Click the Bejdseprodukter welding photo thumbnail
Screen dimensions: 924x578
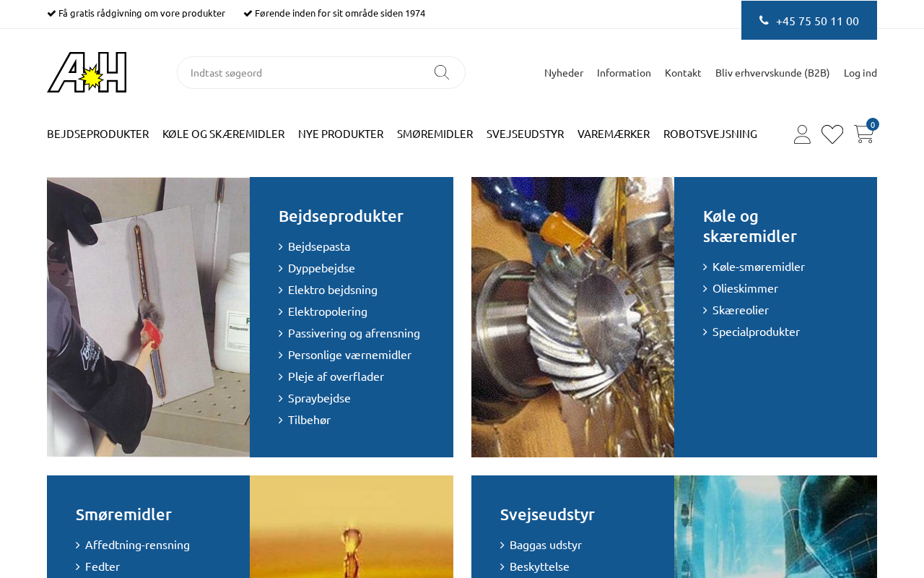pos(148,317)
